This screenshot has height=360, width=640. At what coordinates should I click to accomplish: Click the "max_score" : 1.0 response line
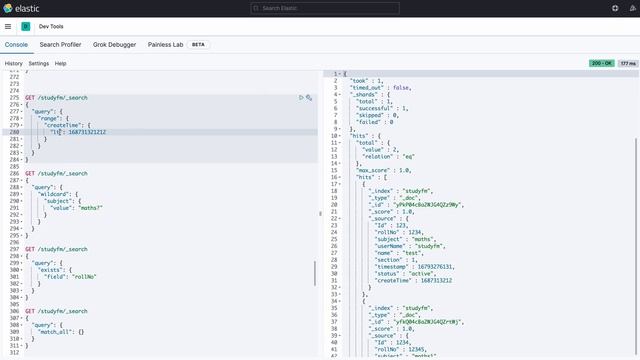pos(384,170)
